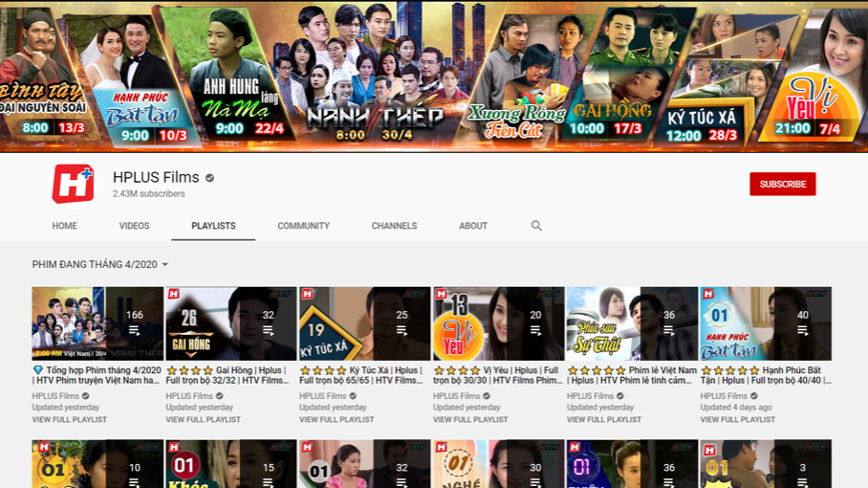Screen dimensions: 868x488
Task: Switch to the HOME tab
Action: (64, 226)
